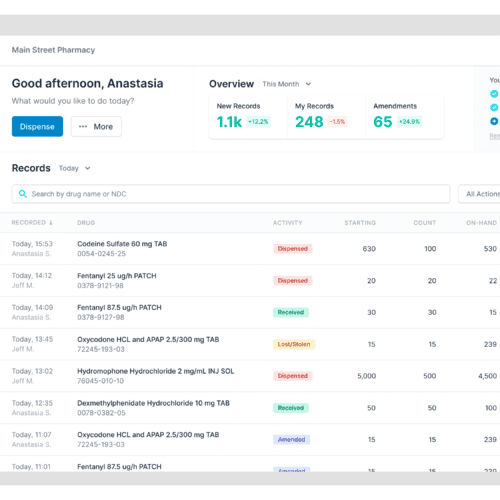
Task: Open the New Records 1.1k card
Action: [x=248, y=117]
